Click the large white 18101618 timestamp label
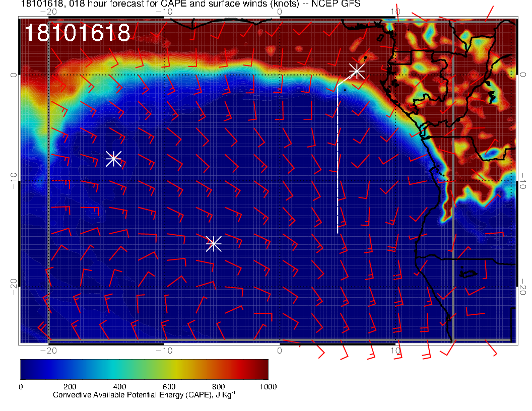The image size is (532, 411). 78,33
